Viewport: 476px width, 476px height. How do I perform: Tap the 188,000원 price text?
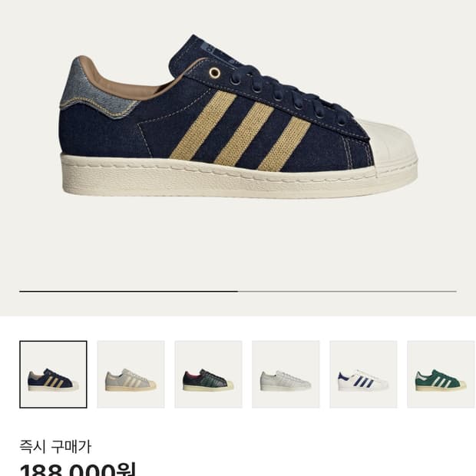(78, 470)
